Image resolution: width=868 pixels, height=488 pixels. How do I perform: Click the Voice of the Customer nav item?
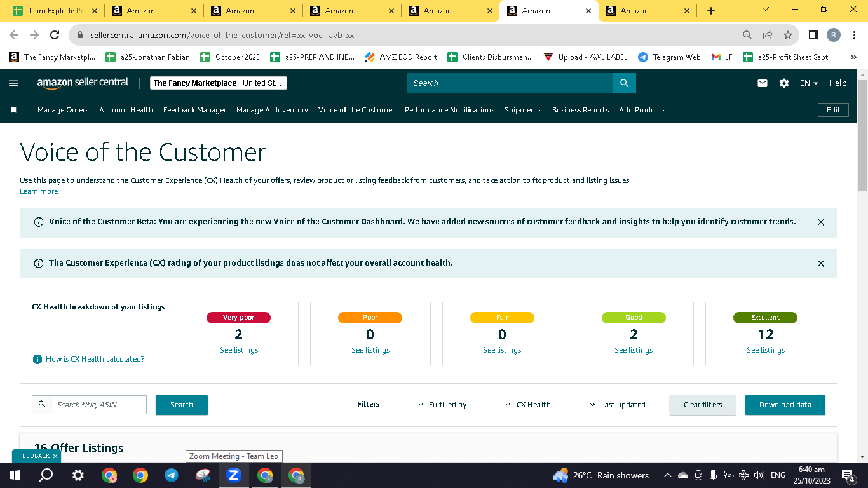(356, 110)
